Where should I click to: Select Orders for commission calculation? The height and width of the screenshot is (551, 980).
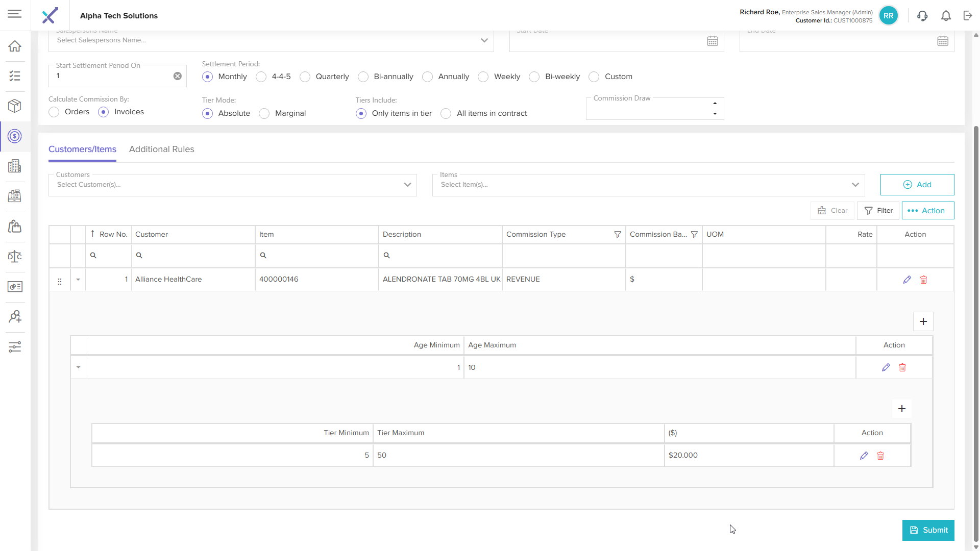pyautogui.click(x=54, y=112)
